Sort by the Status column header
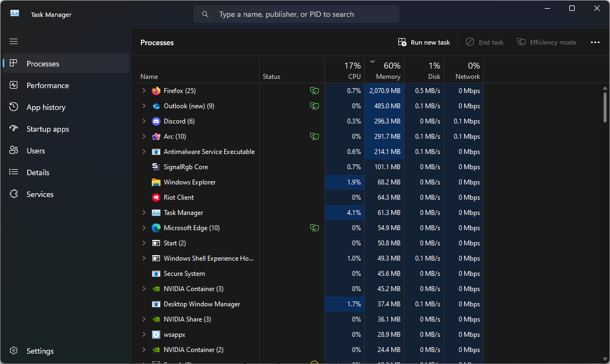This screenshot has width=610, height=364. (x=292, y=70)
